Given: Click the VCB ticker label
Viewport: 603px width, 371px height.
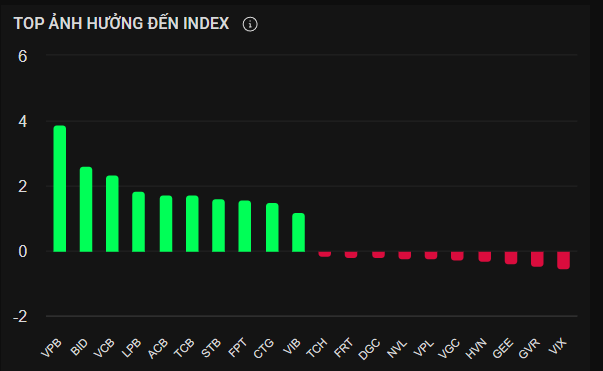Looking at the screenshot, I should (x=104, y=348).
